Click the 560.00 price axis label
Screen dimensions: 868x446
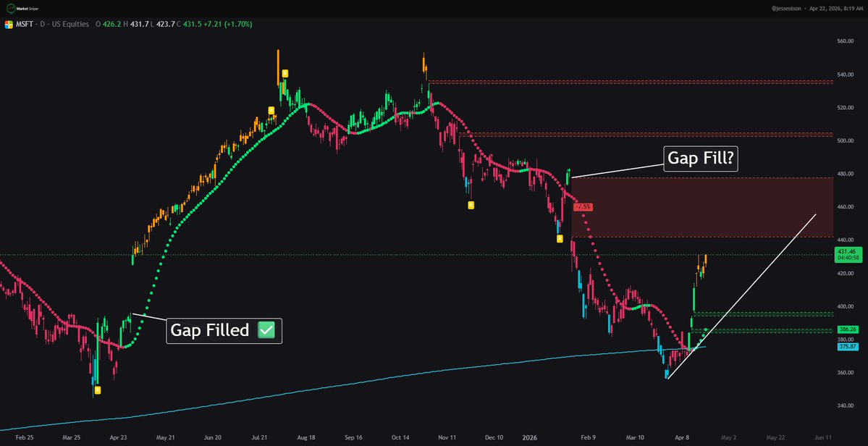(847, 41)
